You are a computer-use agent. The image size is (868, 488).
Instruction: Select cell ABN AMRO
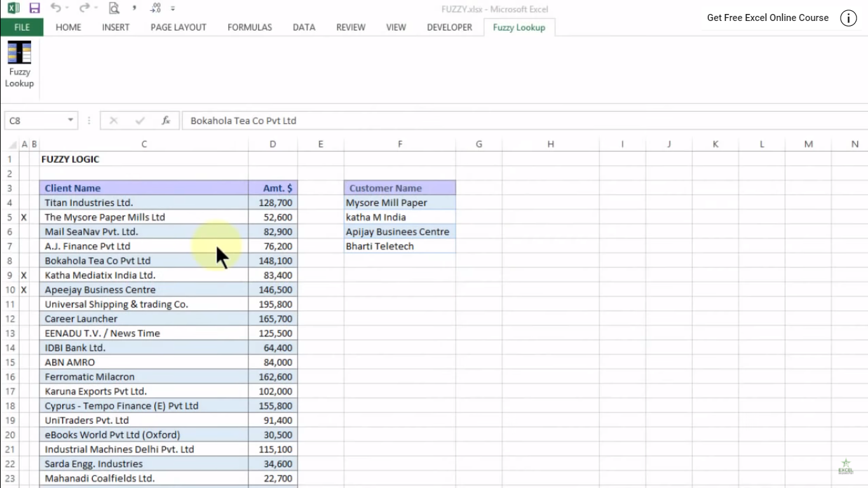click(144, 362)
